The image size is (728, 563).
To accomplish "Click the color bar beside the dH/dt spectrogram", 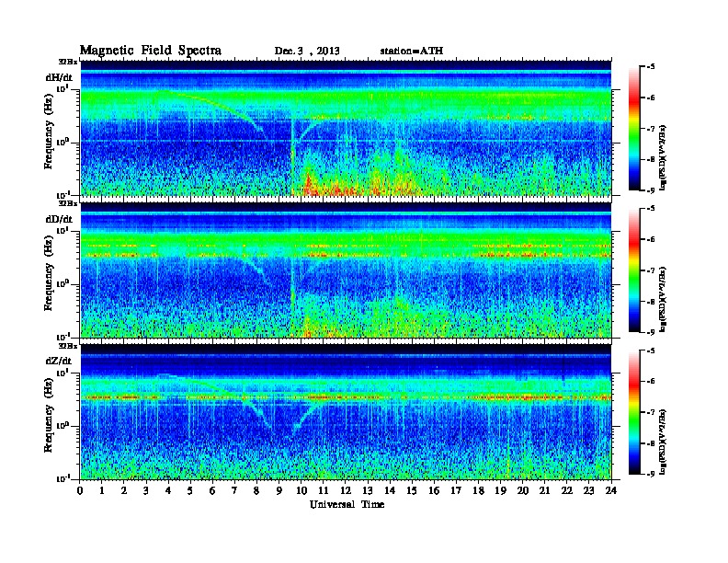I will click(x=633, y=129).
